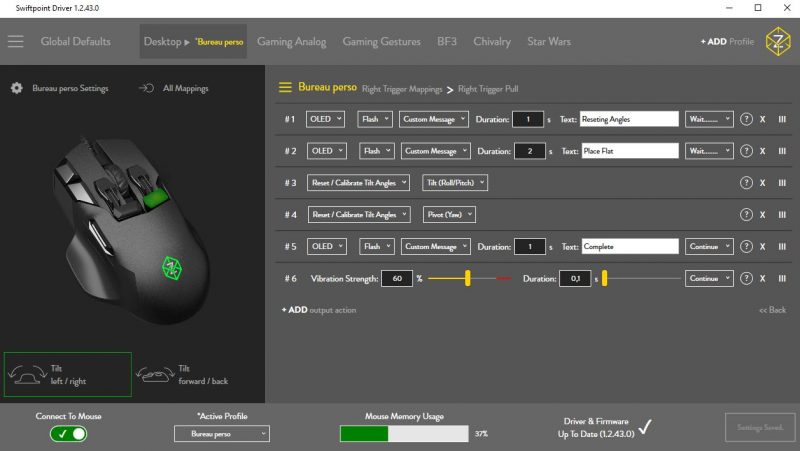Screen dimensions: 800x451
Task: Open the Flash dropdown in action #2
Action: [377, 151]
